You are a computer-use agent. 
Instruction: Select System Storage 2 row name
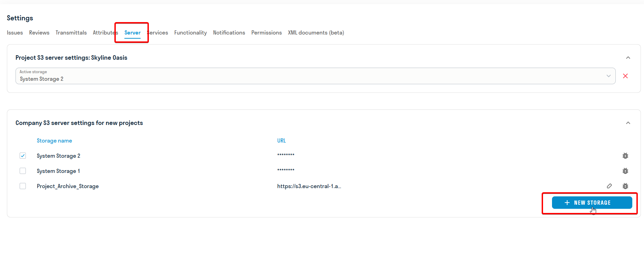(59, 156)
